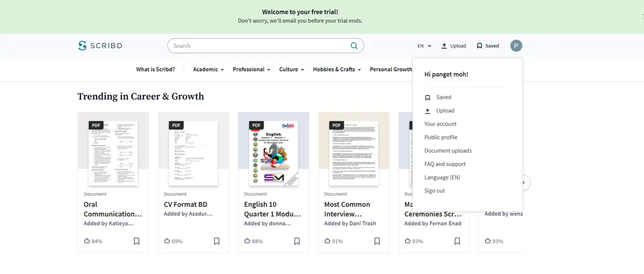Bookmark the Oral Communication document

click(136, 241)
